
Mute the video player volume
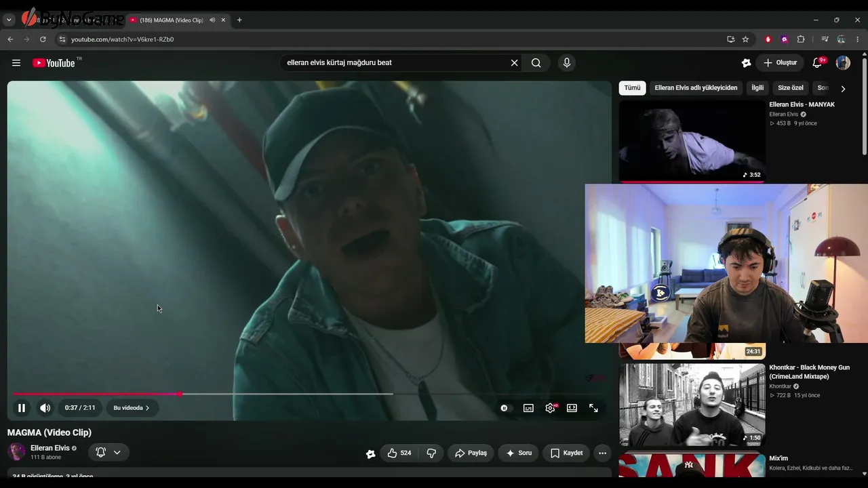(45, 408)
